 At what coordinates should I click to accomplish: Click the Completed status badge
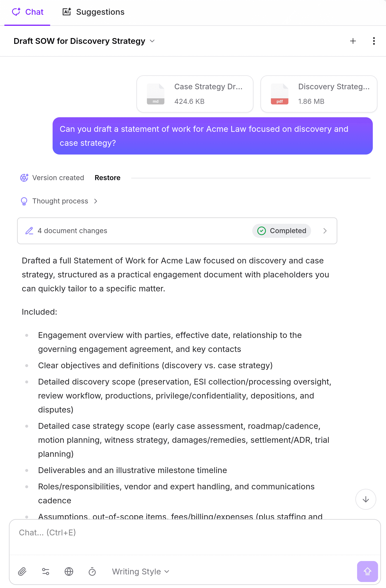point(282,231)
